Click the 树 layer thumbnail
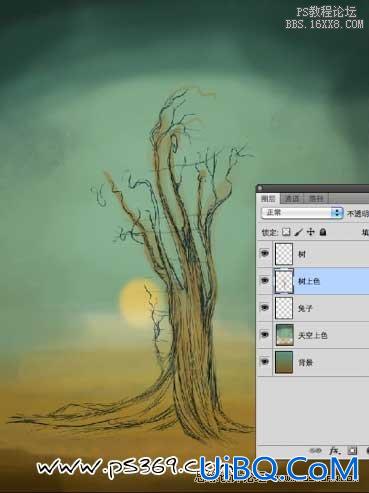The image size is (369, 493). coord(284,254)
